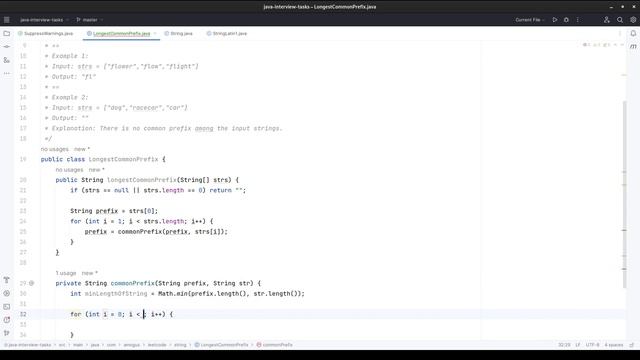
Task: Debug the current file
Action: (566, 20)
